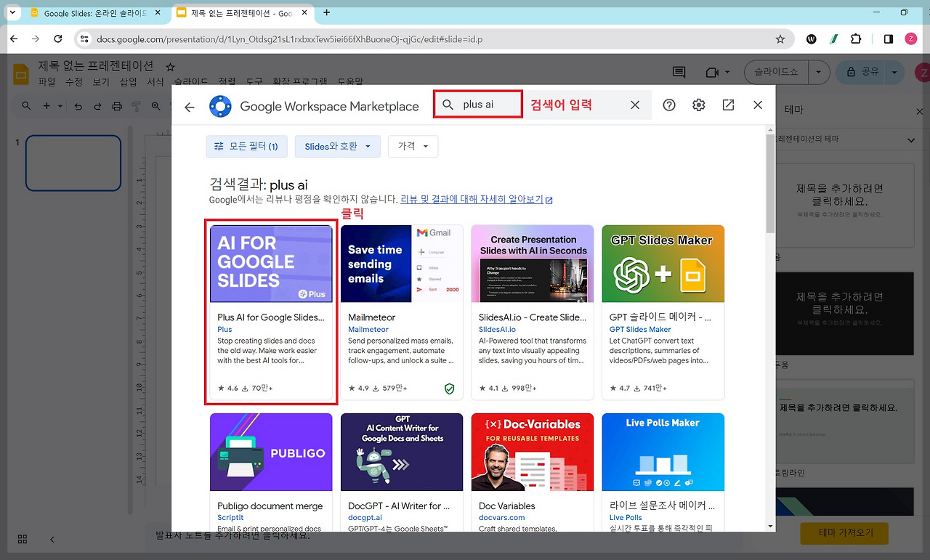Clear the search field with X icon
The height and width of the screenshot is (560, 930).
(x=635, y=105)
